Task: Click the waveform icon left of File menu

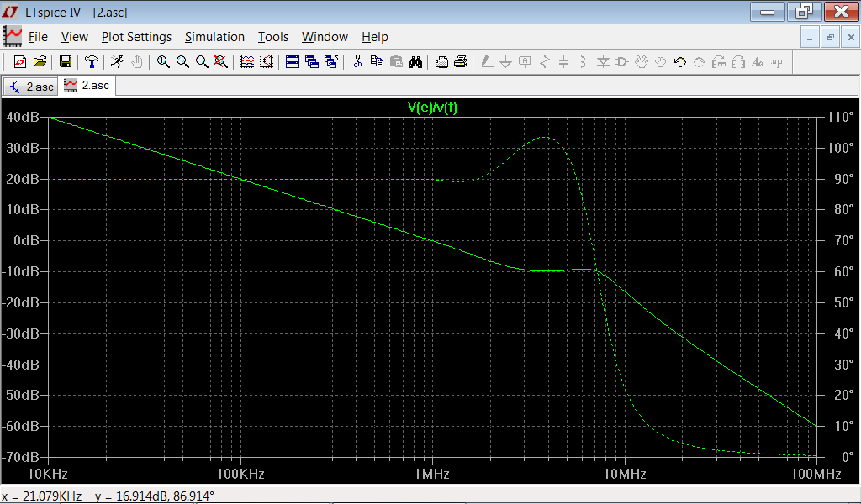Action: point(13,36)
